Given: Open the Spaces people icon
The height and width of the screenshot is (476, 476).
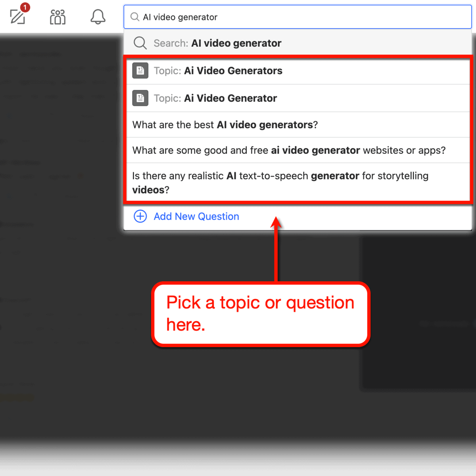Looking at the screenshot, I should (58, 17).
